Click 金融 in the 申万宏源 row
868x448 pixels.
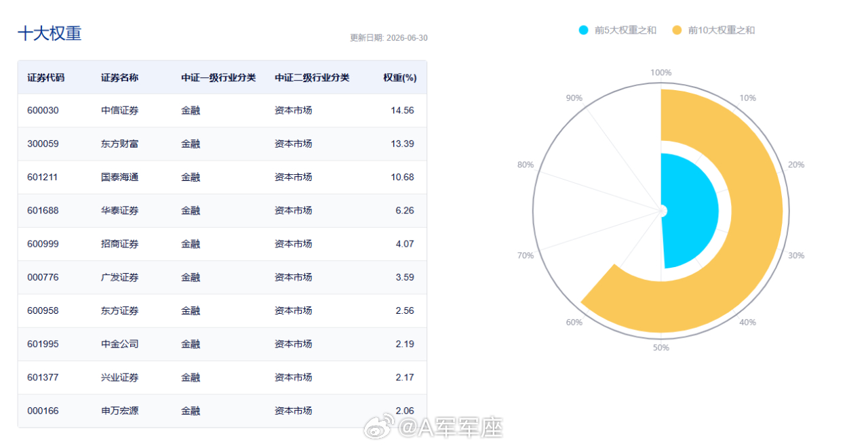tap(191, 411)
